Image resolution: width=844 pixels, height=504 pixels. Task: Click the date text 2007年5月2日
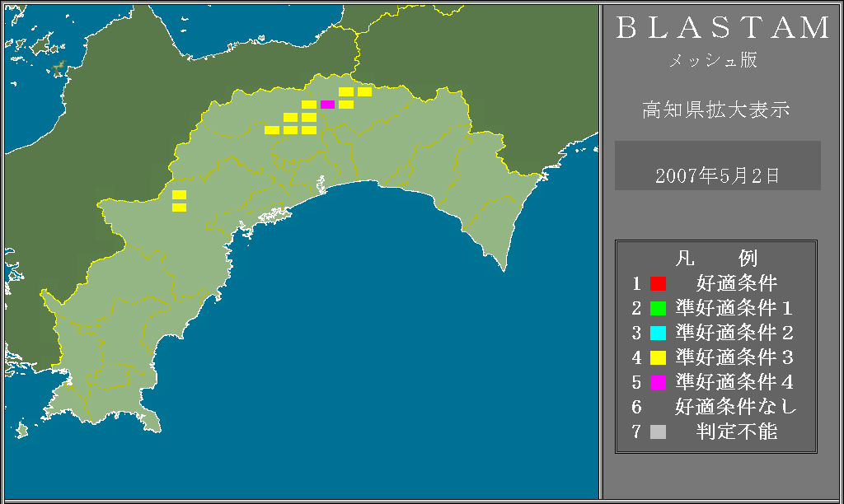718,176
